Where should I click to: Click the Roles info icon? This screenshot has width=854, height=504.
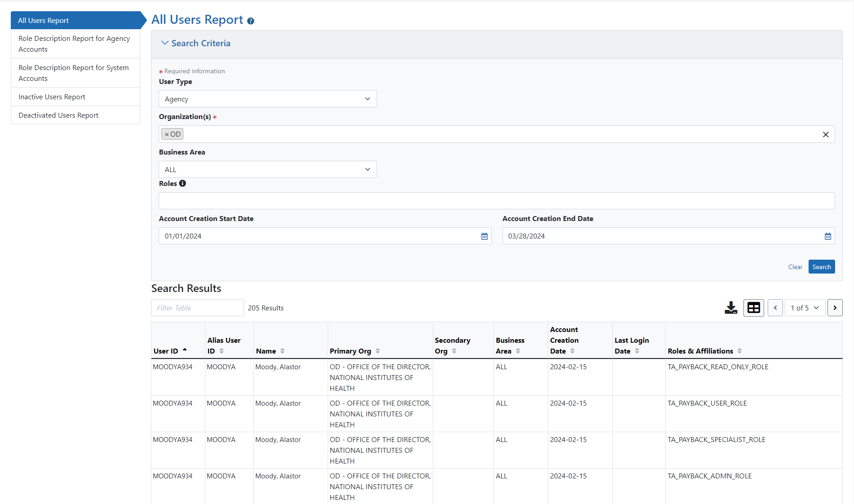tap(182, 183)
